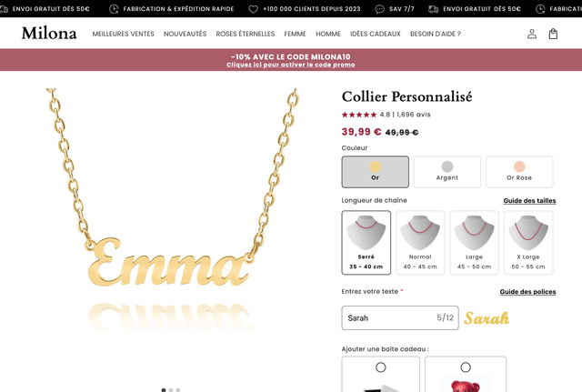
Task: Click the five-star rating icons
Action: pyautogui.click(x=359, y=115)
